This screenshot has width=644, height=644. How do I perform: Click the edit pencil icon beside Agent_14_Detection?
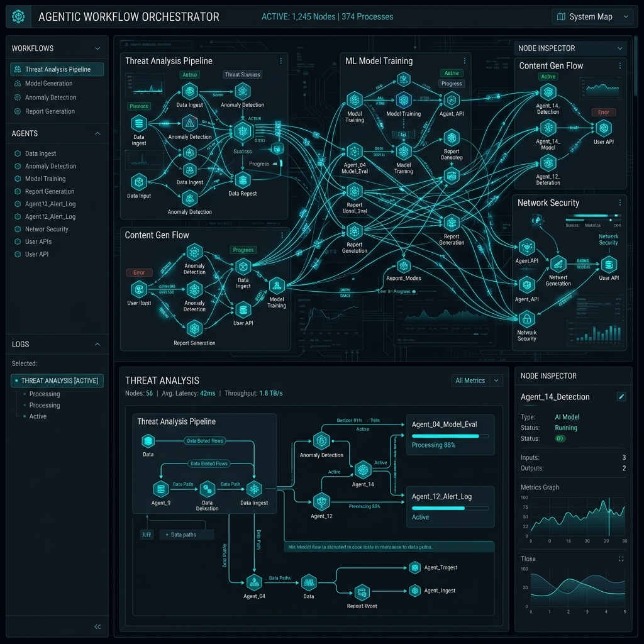click(622, 397)
